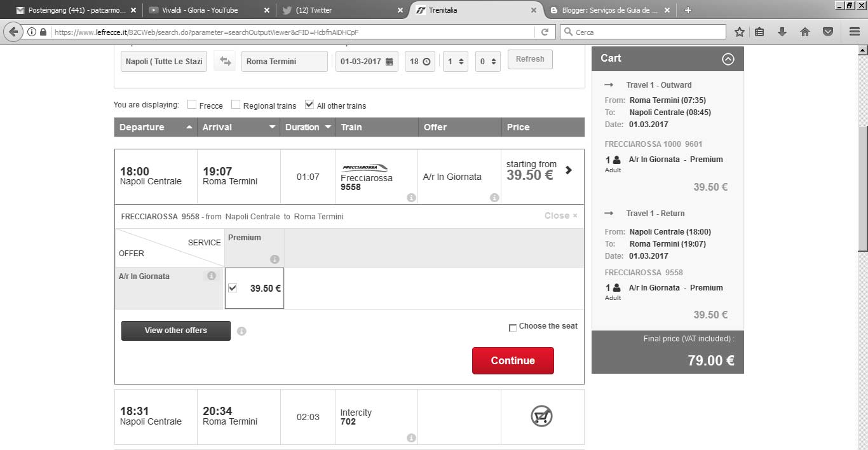Click Travel 1 - Return heading in Cart
This screenshot has height=450, width=868.
tap(655, 214)
